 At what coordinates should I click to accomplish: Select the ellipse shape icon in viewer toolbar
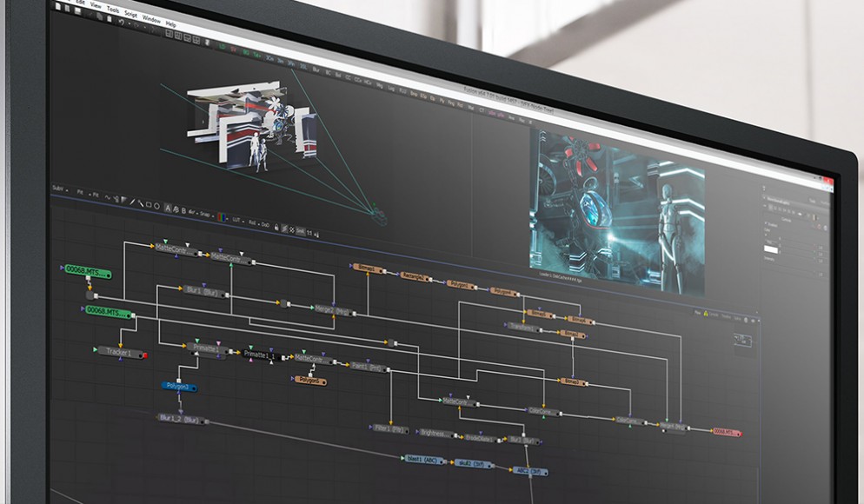pos(156,206)
